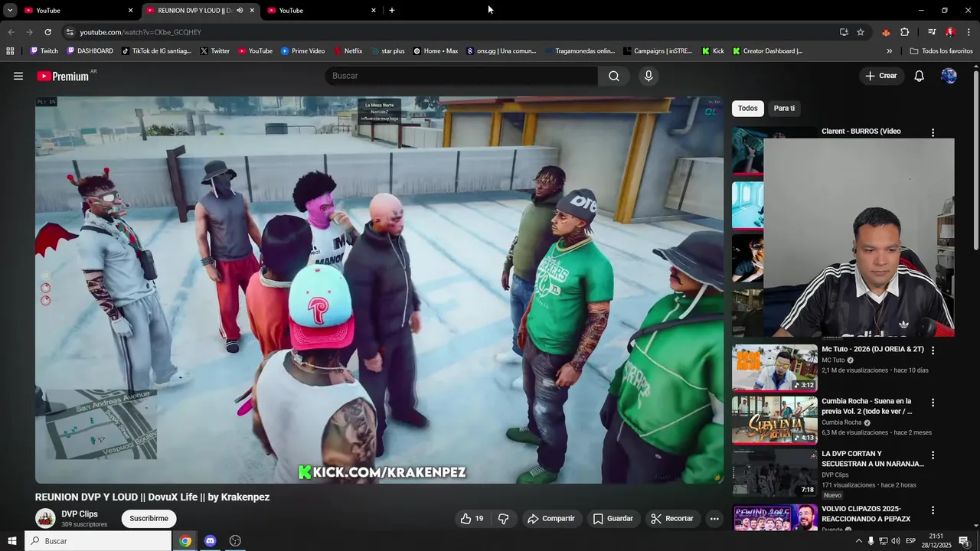Screen dimensions: 980x551
Task: Open the Netflix bookmark
Action: pyautogui.click(x=348, y=51)
